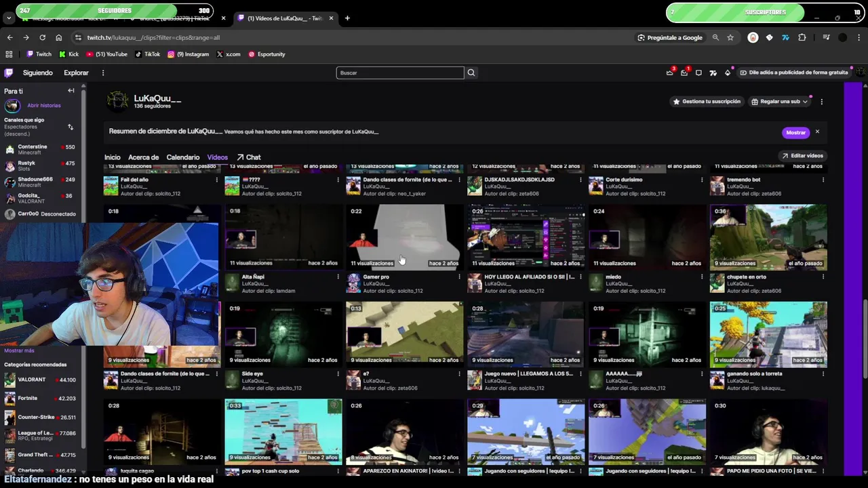Open options for 'Side eye' clip
Viewport: 868px width, 488px height.
338,373
